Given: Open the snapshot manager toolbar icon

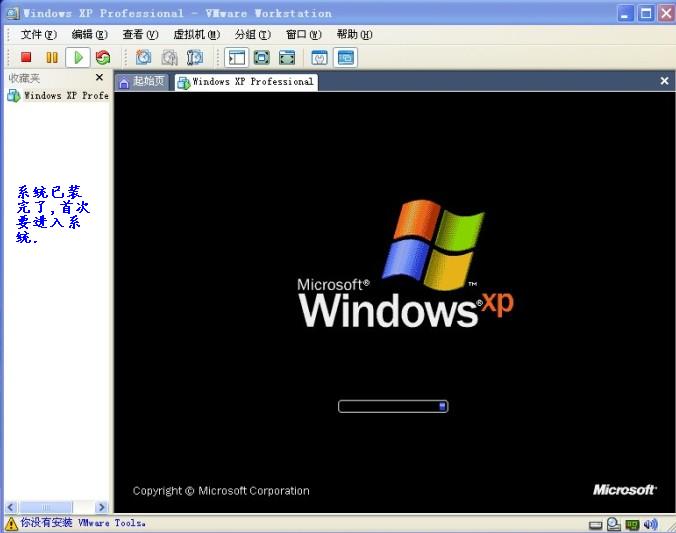Looking at the screenshot, I should click(195, 58).
